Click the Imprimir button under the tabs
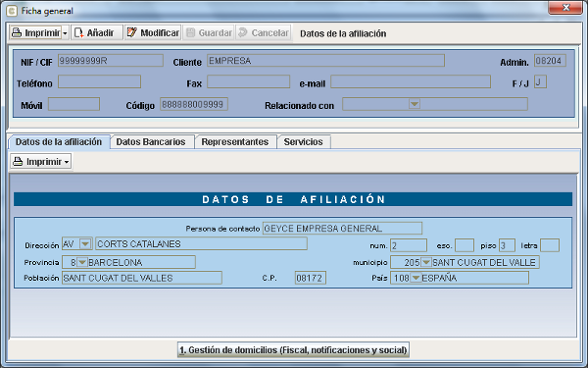588x368 pixels. click(x=41, y=162)
